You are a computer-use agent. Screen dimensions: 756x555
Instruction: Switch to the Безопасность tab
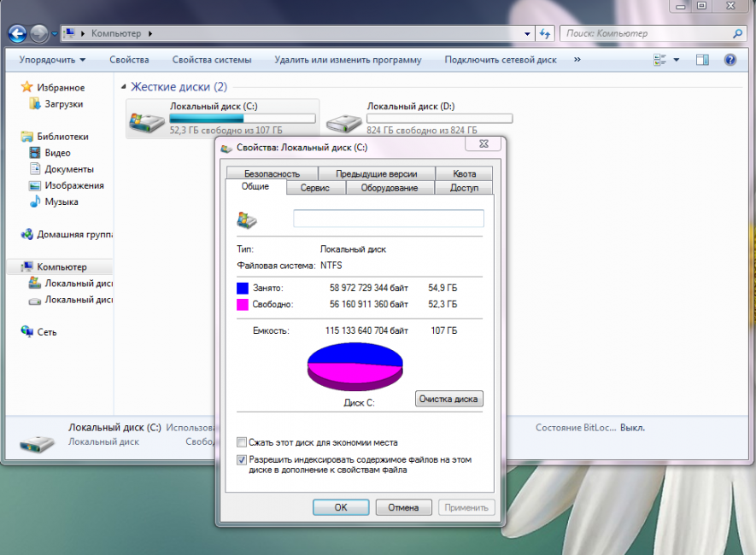pyautogui.click(x=272, y=173)
